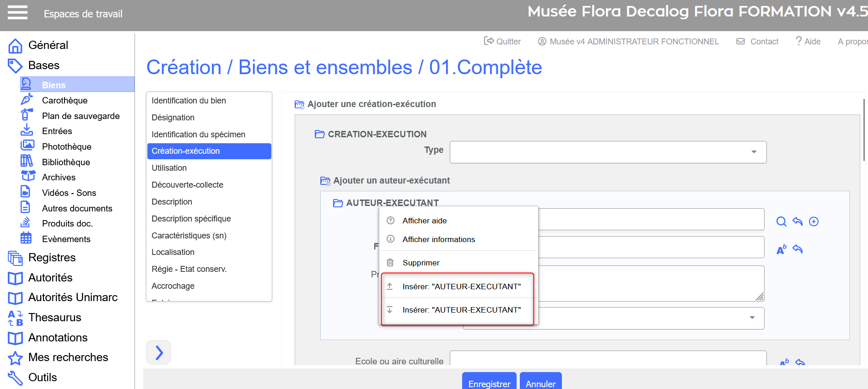868x389 pixels.
Task: Select Afficher aide from context menu
Action: (424, 221)
